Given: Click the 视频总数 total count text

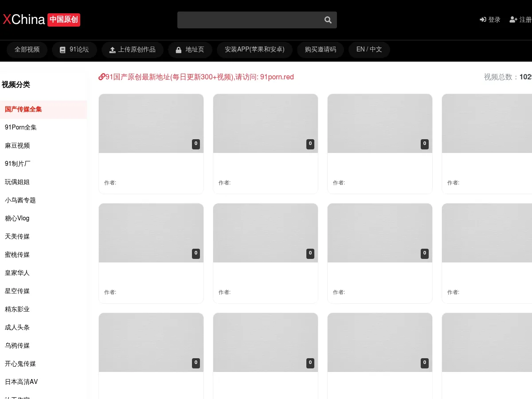Looking at the screenshot, I should [508, 77].
